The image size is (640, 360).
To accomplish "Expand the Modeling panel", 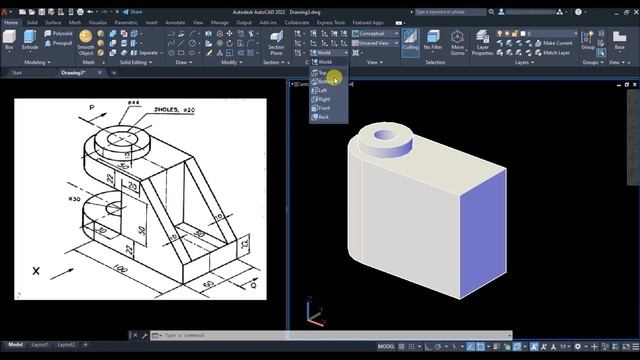I will 37,62.
